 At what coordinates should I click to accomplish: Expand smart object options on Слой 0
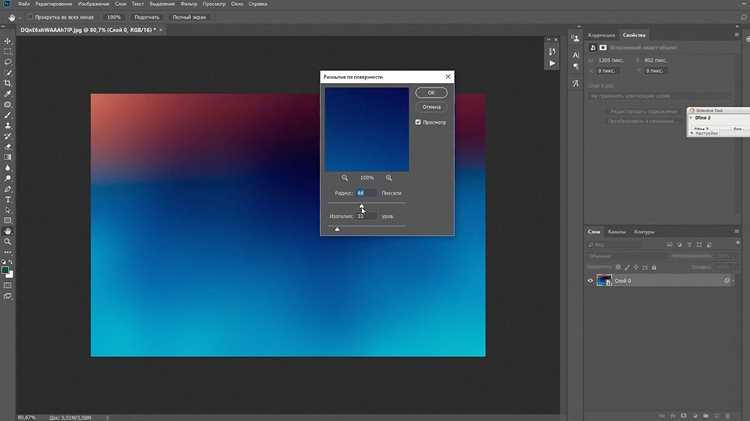pos(733,281)
